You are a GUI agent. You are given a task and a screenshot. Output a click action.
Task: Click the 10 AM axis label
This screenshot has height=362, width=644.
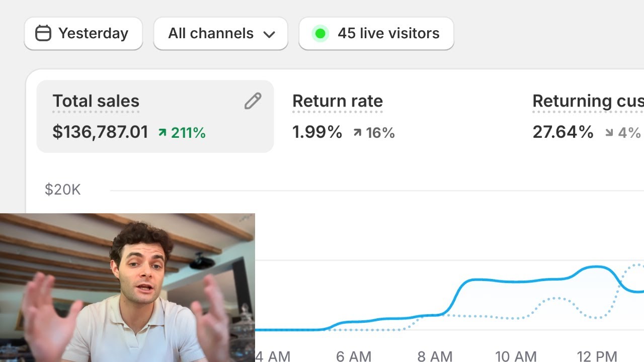[516, 356]
